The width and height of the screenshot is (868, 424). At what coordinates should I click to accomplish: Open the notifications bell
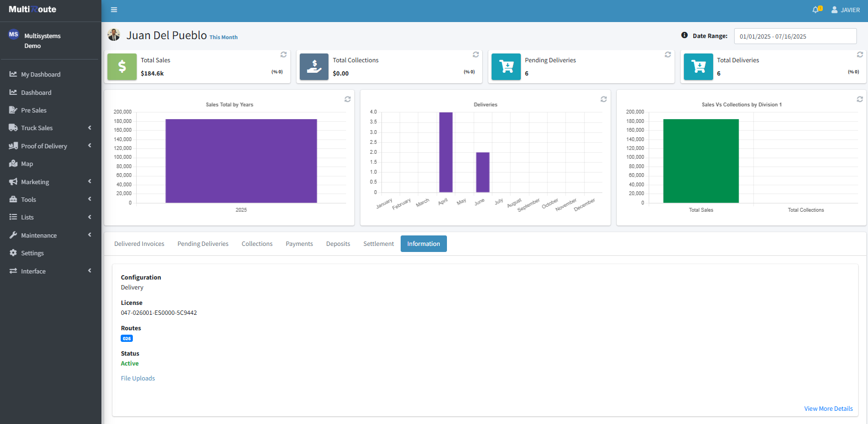coord(816,10)
